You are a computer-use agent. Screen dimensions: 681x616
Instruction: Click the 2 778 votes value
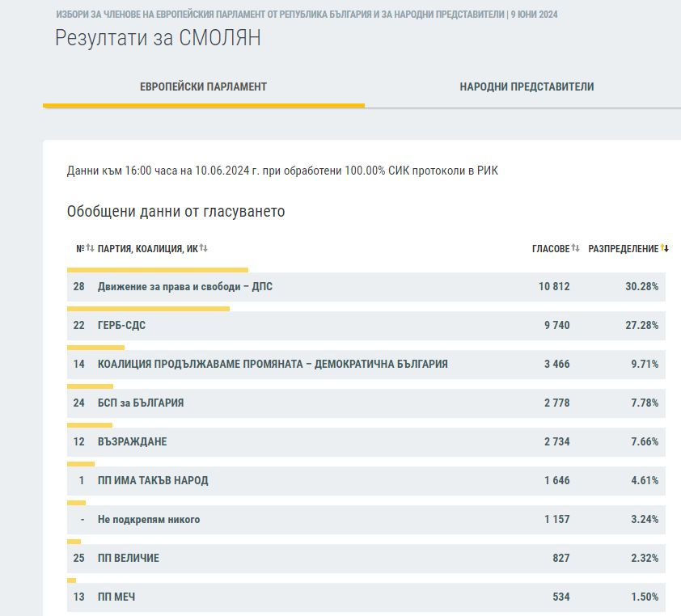[x=557, y=403]
